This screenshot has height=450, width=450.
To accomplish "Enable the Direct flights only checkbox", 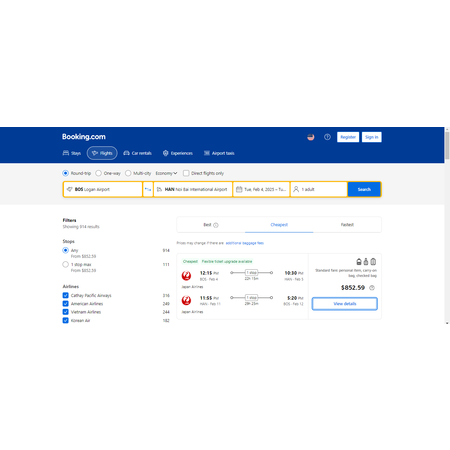I will 186,173.
